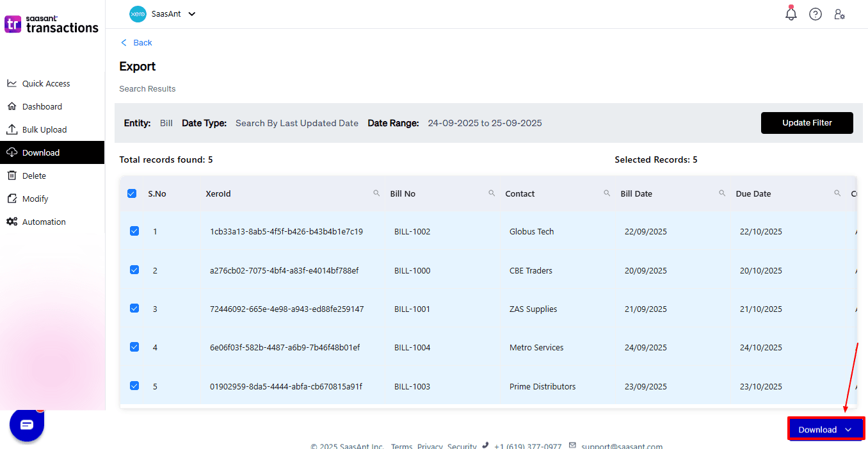Click the SaasAnt Transactions logo

coord(52,24)
